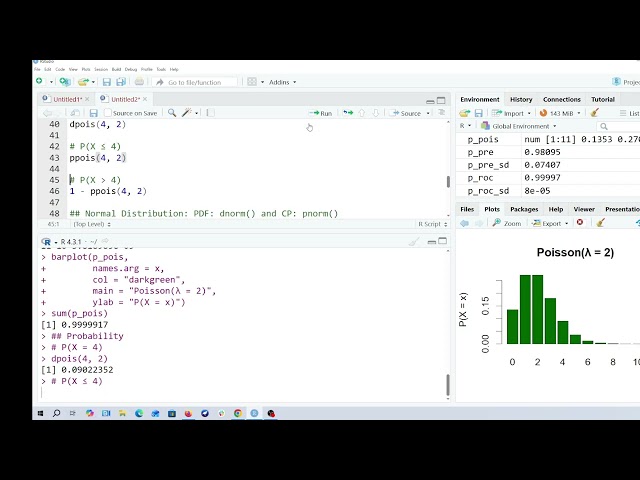
Task: Click the workspace panes grid icon
Action: pos(252,82)
